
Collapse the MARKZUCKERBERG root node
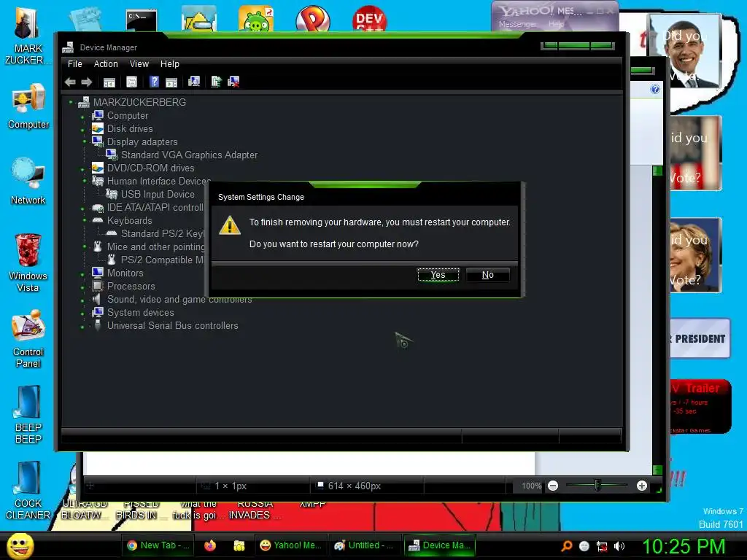click(71, 102)
